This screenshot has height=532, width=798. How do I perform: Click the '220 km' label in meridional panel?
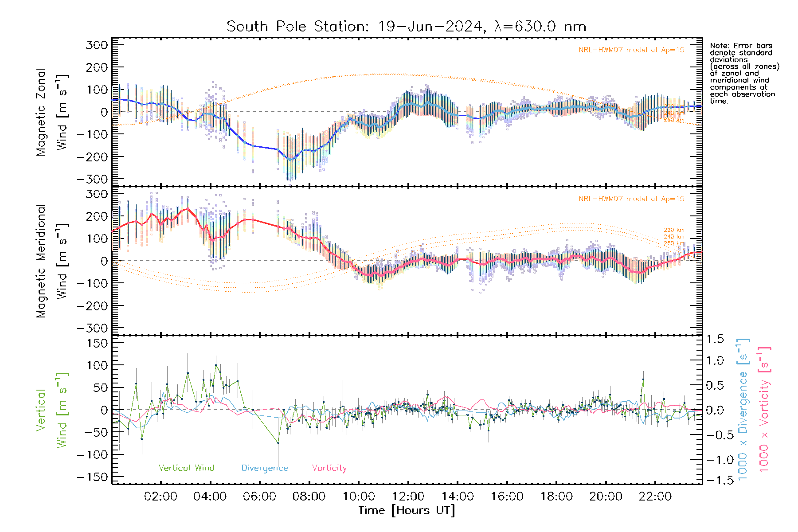tap(674, 230)
